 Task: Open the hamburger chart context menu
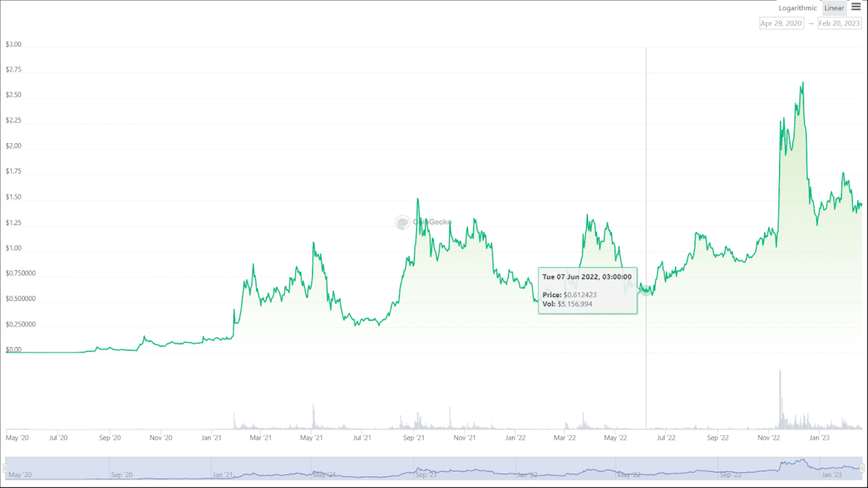[856, 8]
